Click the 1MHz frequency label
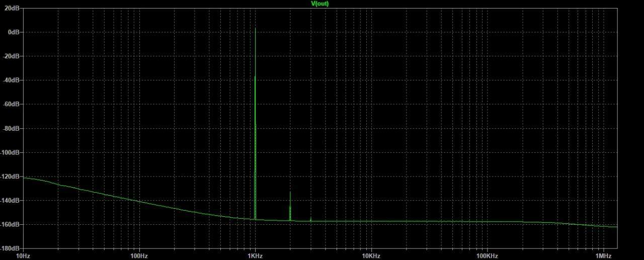This screenshot has height=260, width=644. [x=603, y=256]
